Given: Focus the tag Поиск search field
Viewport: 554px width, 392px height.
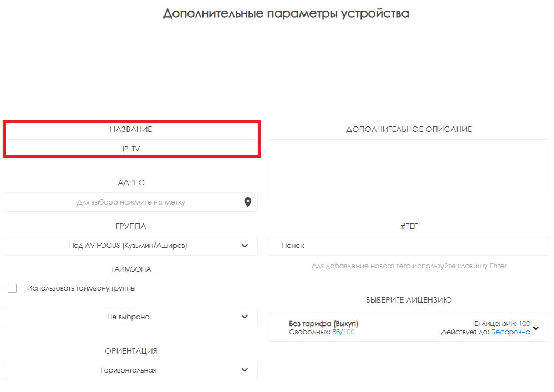Looking at the screenshot, I should (x=409, y=246).
